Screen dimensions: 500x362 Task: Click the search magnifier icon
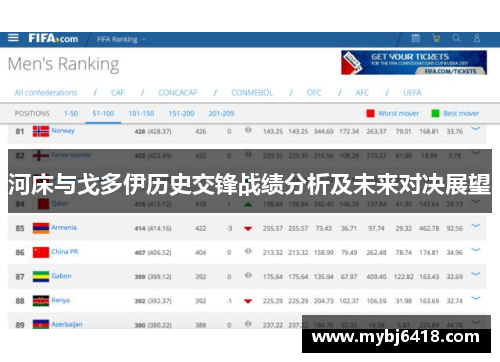pyautogui.click(x=456, y=38)
